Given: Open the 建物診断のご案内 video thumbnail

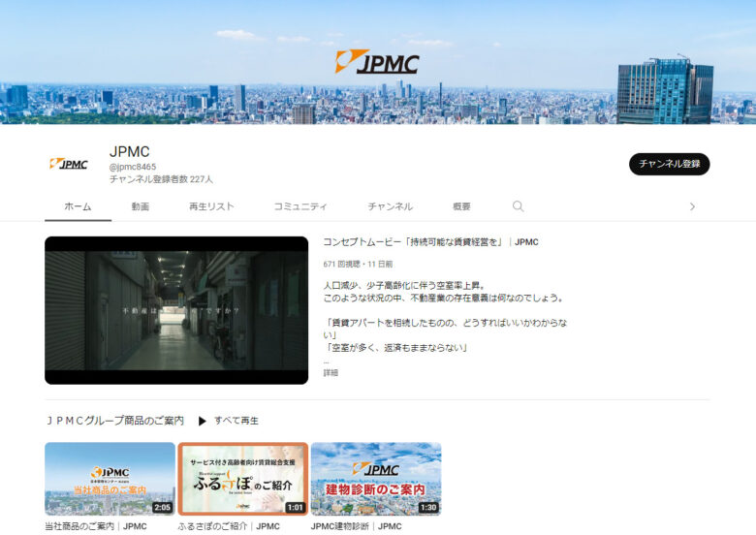Looking at the screenshot, I should tap(376, 479).
